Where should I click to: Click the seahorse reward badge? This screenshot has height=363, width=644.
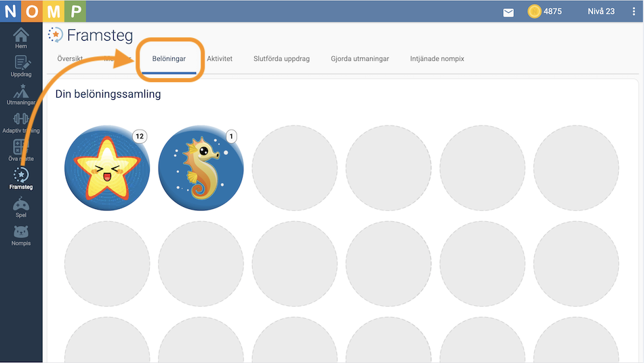(201, 168)
